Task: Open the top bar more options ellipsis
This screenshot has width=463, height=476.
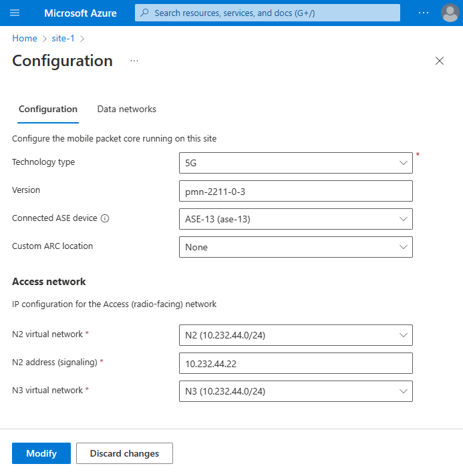Action: pos(423,13)
